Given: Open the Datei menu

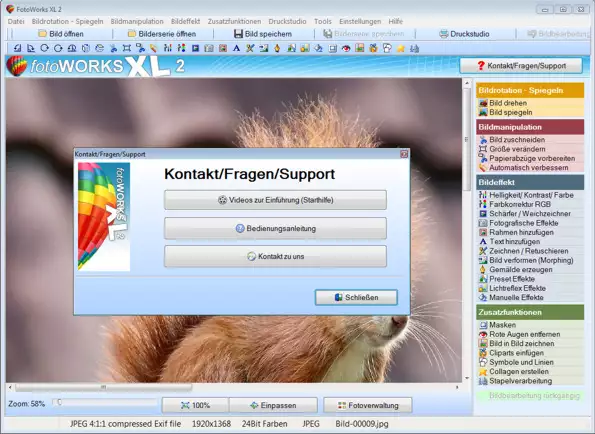Looking at the screenshot, I should (16, 22).
